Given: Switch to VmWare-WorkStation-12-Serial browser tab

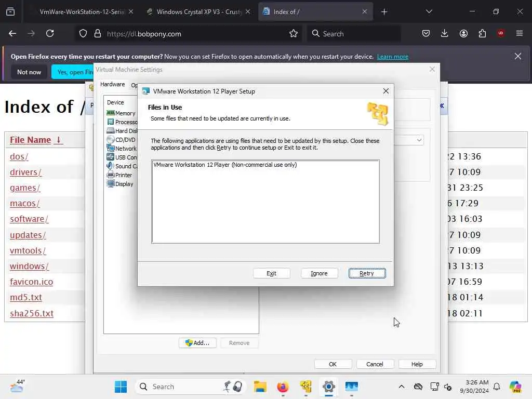Looking at the screenshot, I should 82,11.
